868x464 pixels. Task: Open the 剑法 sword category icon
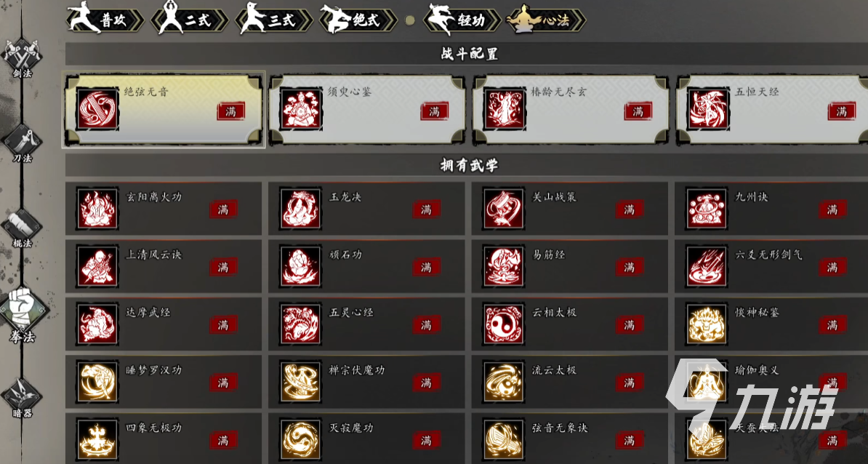(22, 58)
